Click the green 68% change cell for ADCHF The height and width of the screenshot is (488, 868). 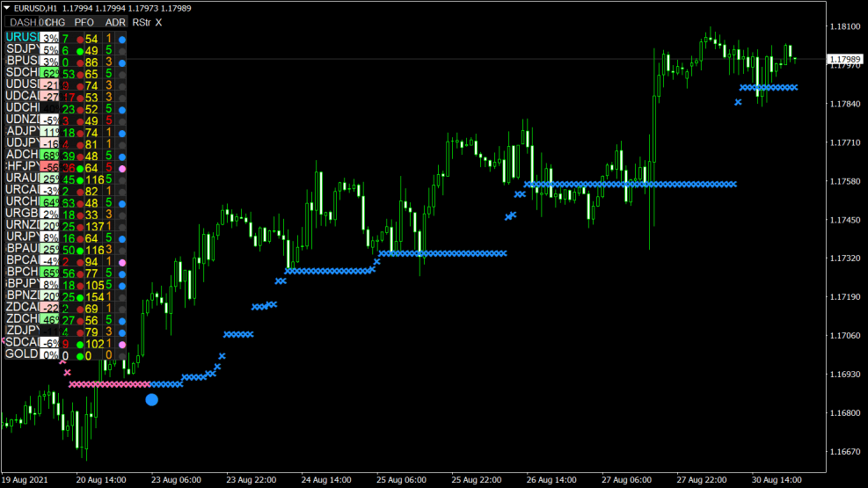point(50,156)
